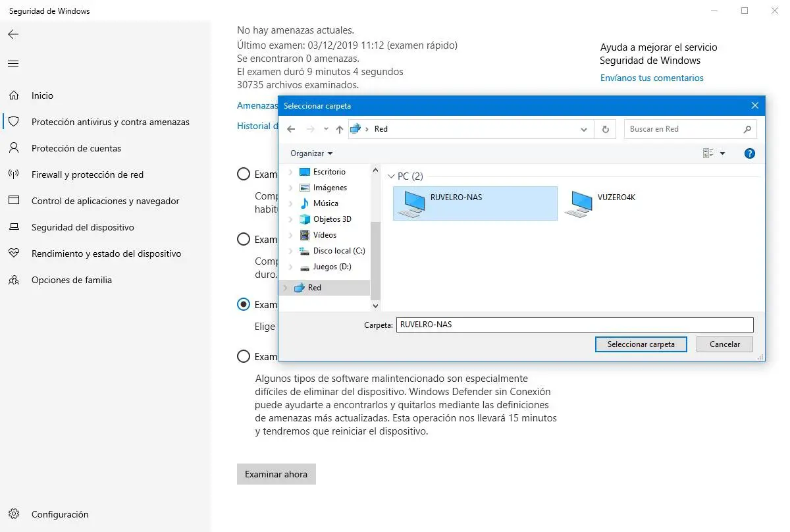Click the Seleccionar carpeta button
The height and width of the screenshot is (532, 790).
[x=641, y=344]
